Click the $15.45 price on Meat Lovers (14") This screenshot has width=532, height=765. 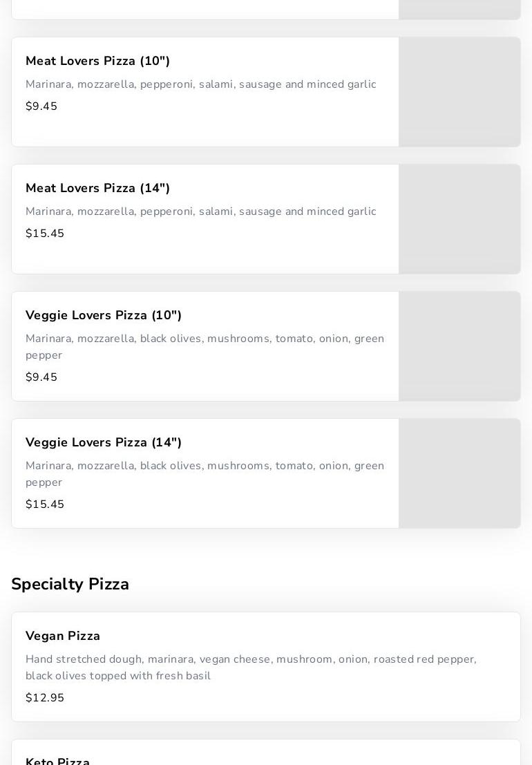tap(45, 234)
